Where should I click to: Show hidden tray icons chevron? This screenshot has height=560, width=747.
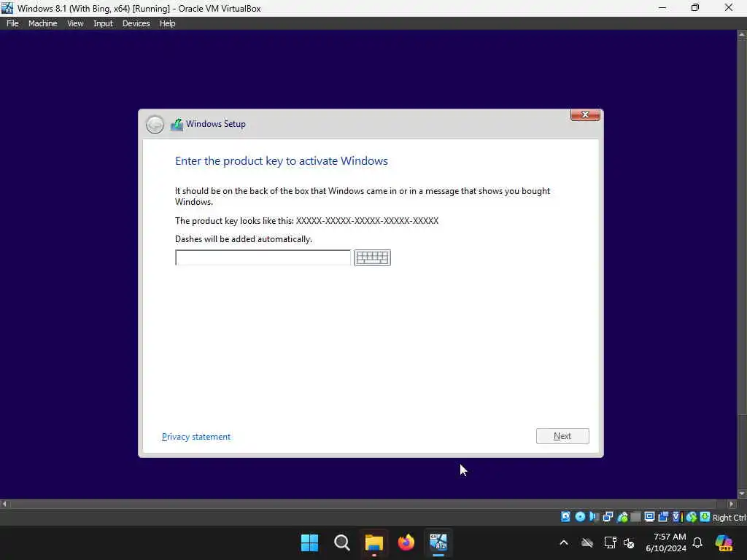(564, 542)
